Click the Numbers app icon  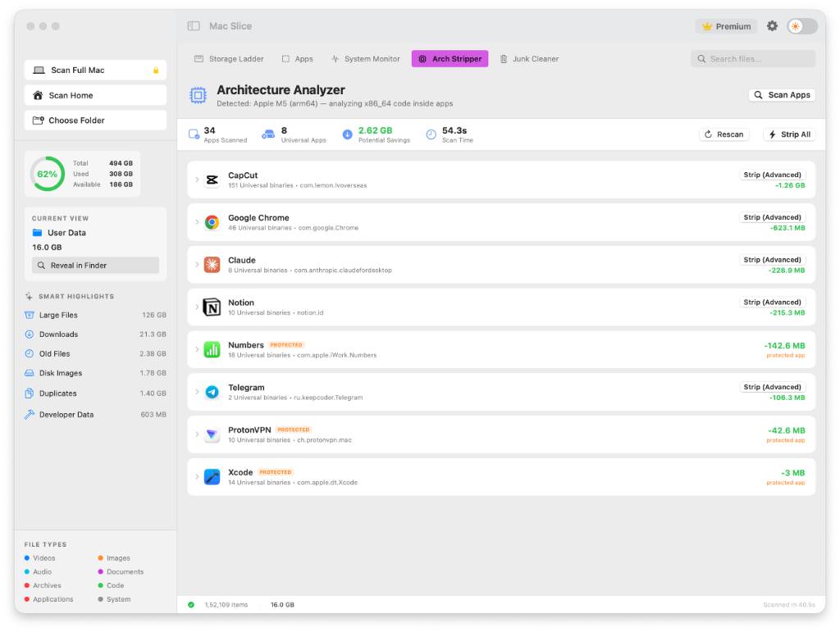pyautogui.click(x=212, y=349)
